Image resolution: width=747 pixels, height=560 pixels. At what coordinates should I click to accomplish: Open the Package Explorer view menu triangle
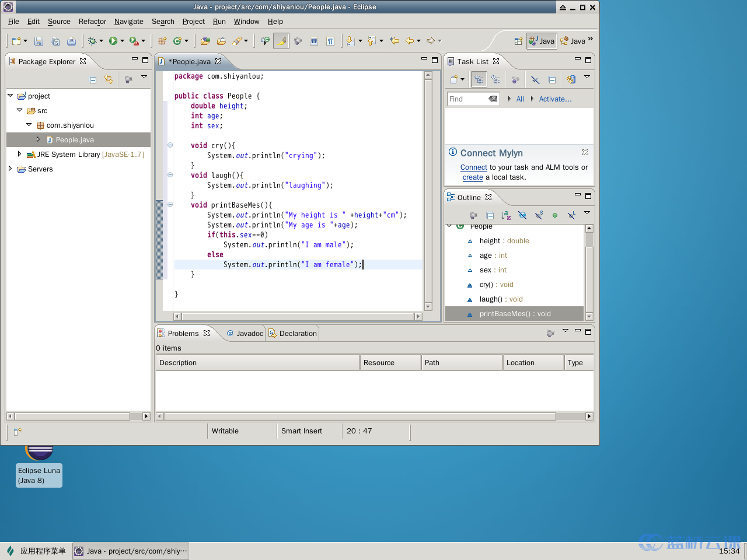144,77
